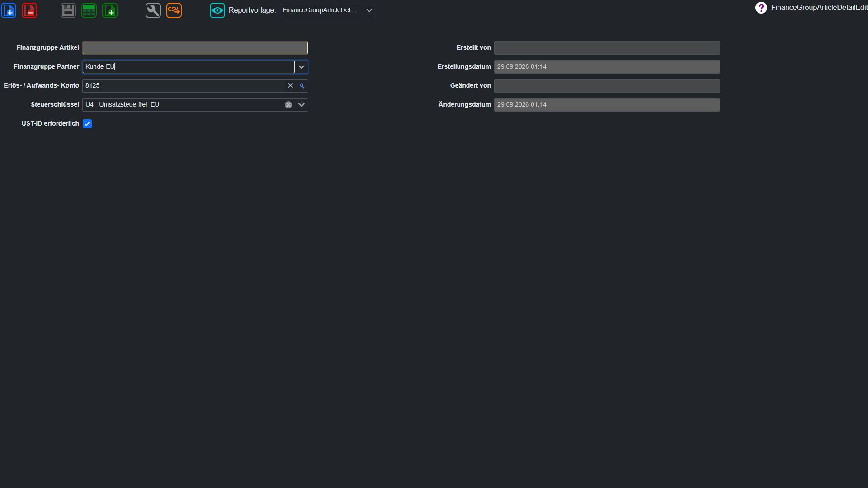868x488 pixels.
Task: Uncheck the UST-ID erforderlich checkbox
Action: pos(87,124)
